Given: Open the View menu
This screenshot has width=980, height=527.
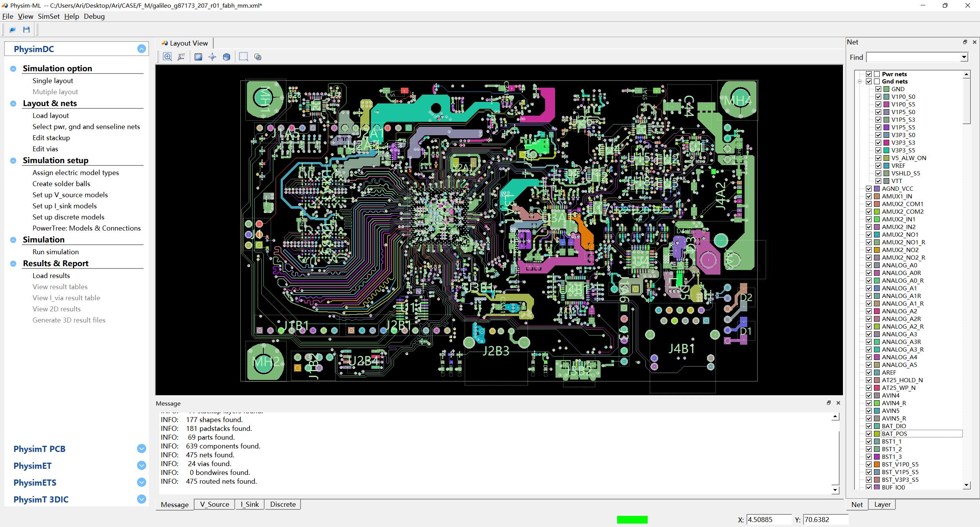Looking at the screenshot, I should click(x=26, y=16).
